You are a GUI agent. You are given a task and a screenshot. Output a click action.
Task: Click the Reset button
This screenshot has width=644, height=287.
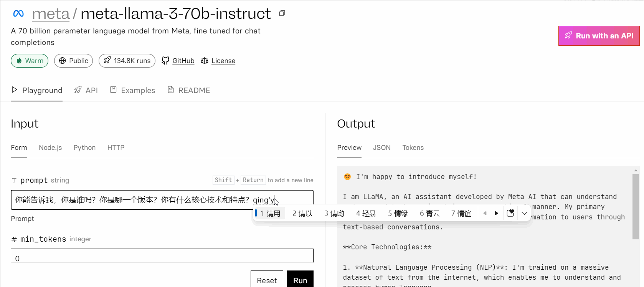coord(267,280)
